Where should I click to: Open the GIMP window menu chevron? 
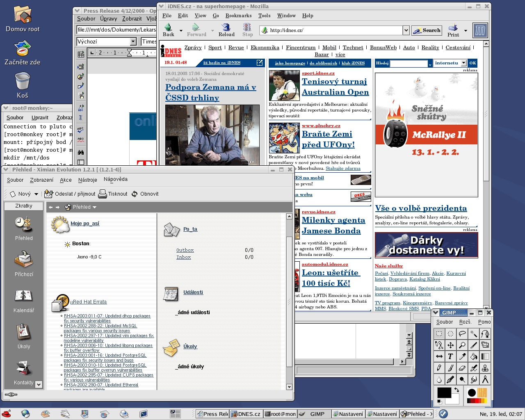[436, 313]
